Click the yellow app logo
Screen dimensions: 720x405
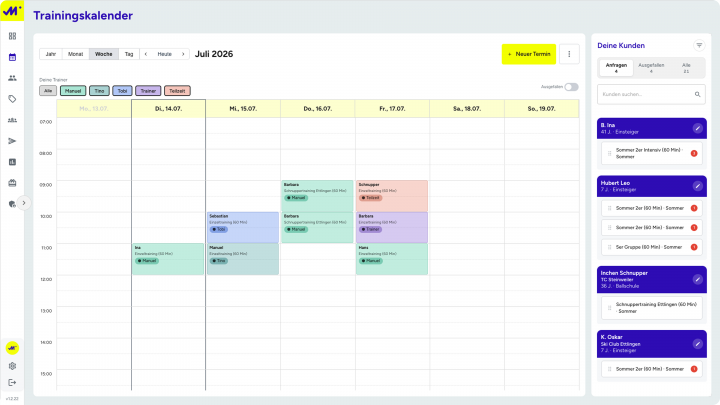pos(12,10)
